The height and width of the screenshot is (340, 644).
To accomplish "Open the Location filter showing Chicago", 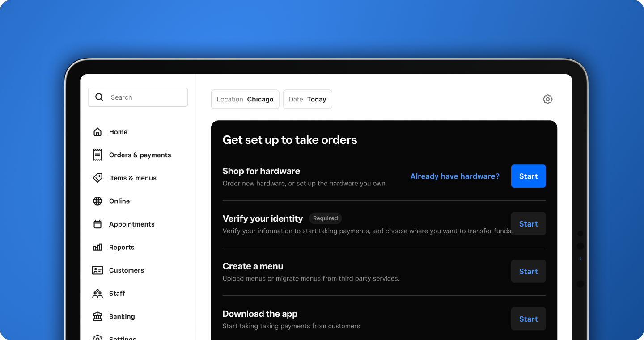I will [245, 99].
